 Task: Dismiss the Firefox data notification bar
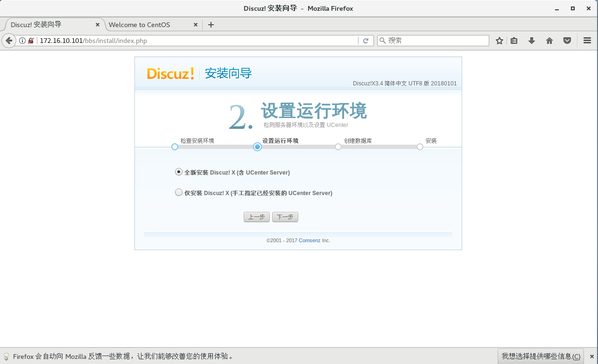click(x=592, y=356)
